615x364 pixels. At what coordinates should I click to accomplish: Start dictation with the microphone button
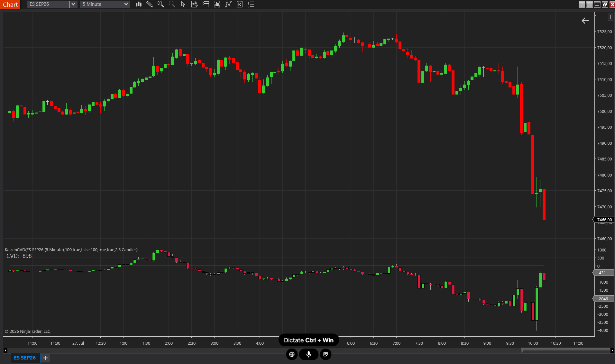(309, 354)
